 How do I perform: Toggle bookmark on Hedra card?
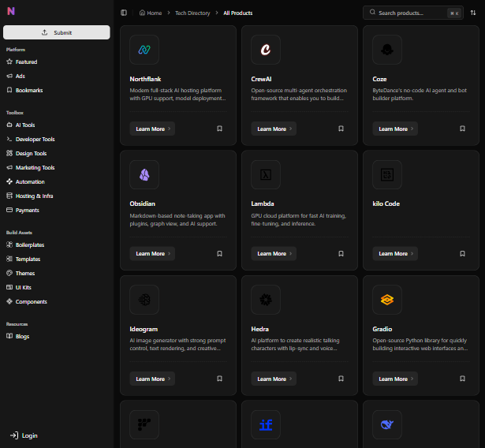[341, 379]
